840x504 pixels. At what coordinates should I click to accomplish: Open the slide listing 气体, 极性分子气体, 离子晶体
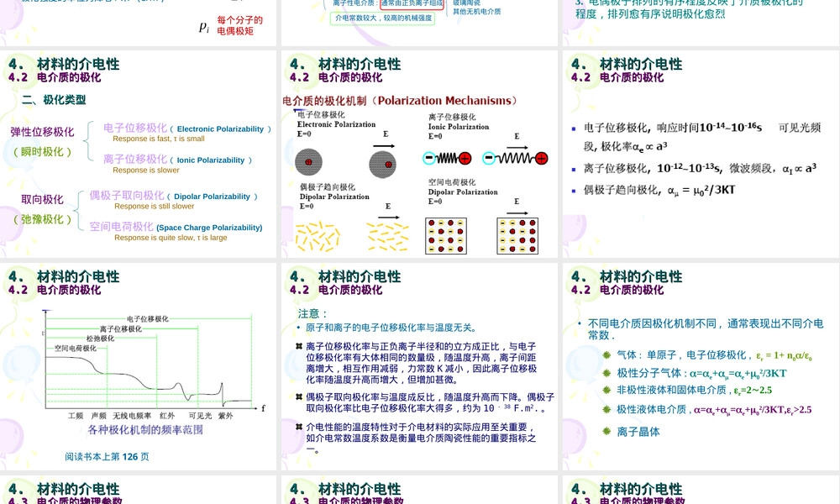[701, 366]
